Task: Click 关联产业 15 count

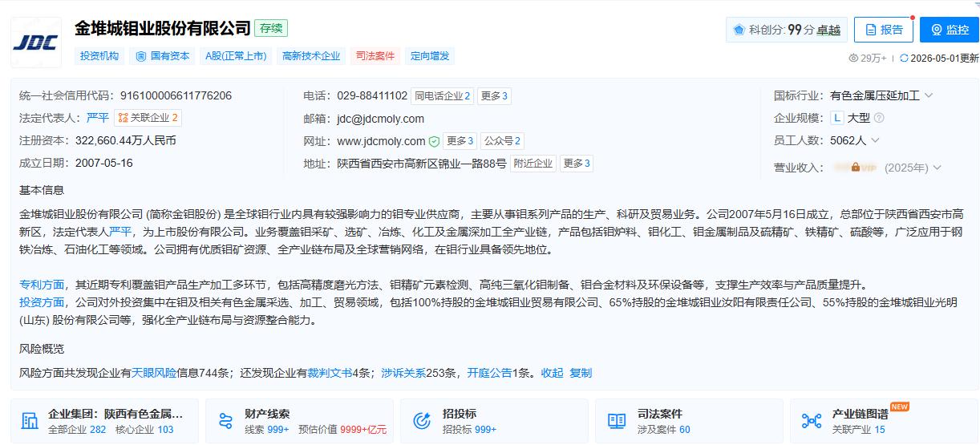Action: (859, 430)
